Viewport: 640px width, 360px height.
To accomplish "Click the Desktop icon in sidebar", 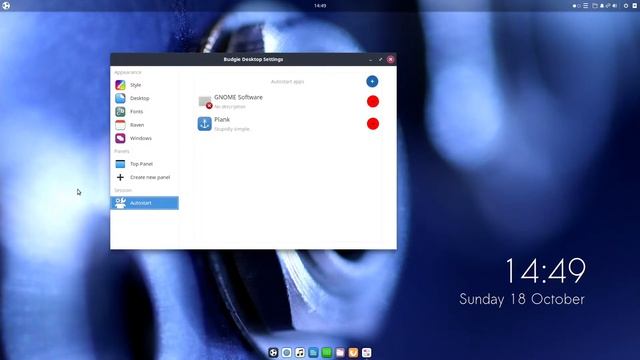I will tap(120, 98).
